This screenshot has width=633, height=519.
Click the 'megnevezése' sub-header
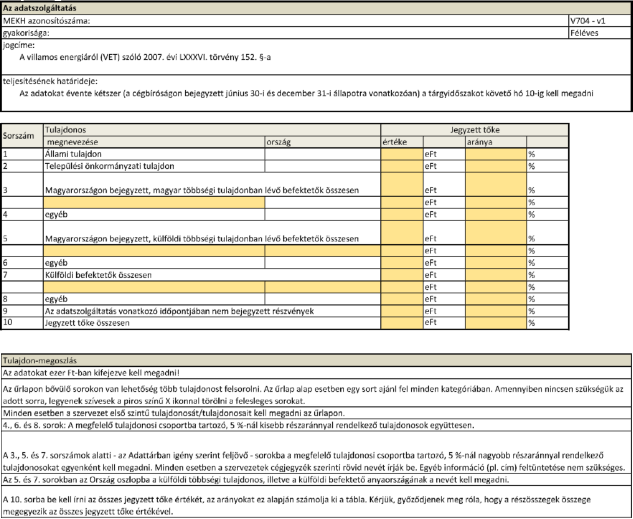(73, 142)
